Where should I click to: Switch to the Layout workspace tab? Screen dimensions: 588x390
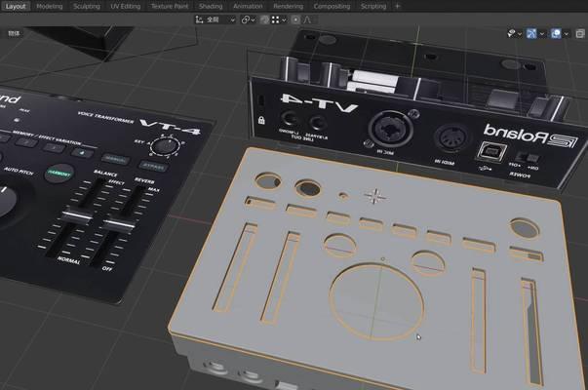(16, 6)
